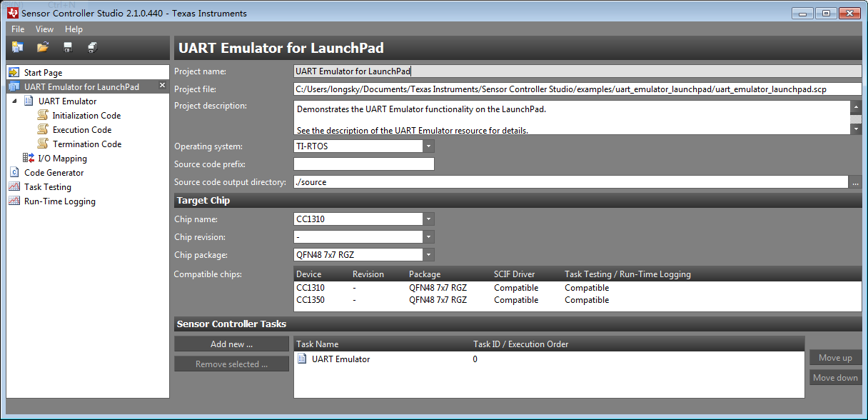Select the UART Emulator row in task list
868x420 pixels.
[550, 359]
